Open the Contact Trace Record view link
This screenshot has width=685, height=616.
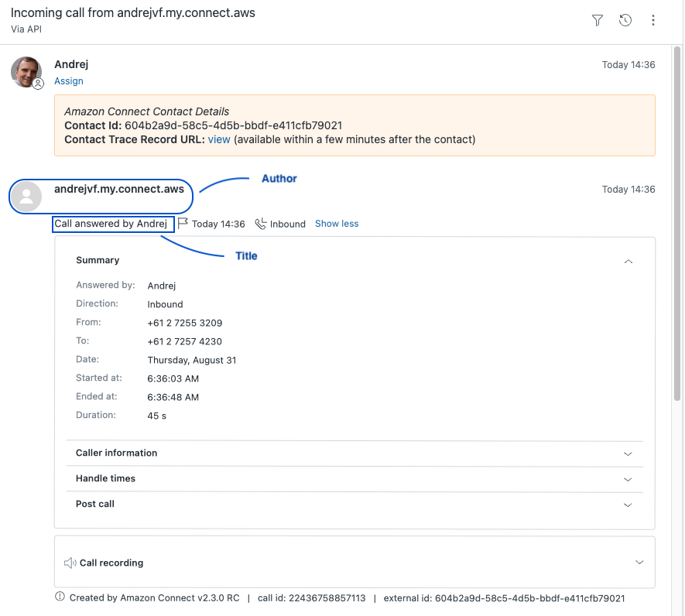point(219,140)
